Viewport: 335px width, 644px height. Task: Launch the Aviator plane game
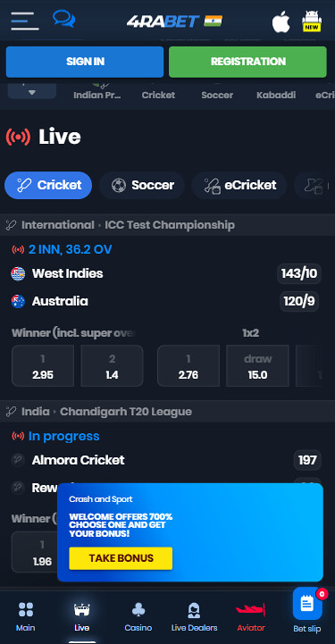(251, 615)
